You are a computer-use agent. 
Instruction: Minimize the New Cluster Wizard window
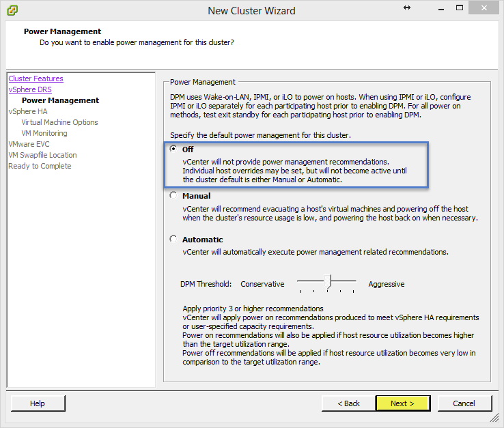pyautogui.click(x=441, y=8)
